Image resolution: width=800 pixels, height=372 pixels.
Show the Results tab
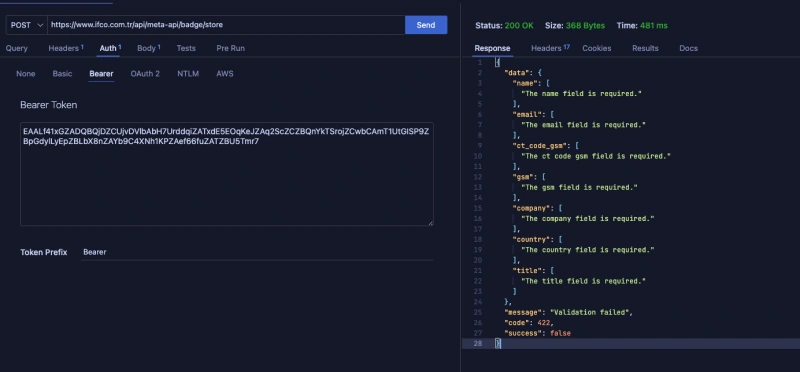645,48
